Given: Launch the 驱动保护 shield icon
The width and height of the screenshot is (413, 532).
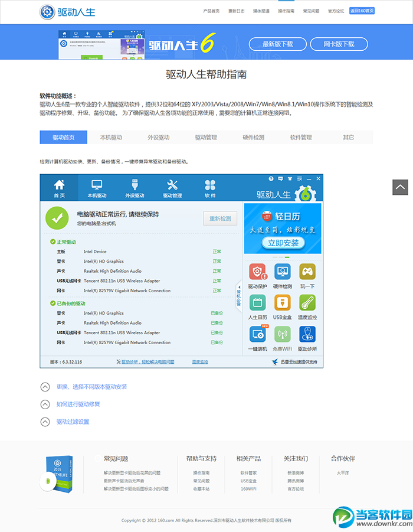Looking at the screenshot, I should (x=258, y=272).
